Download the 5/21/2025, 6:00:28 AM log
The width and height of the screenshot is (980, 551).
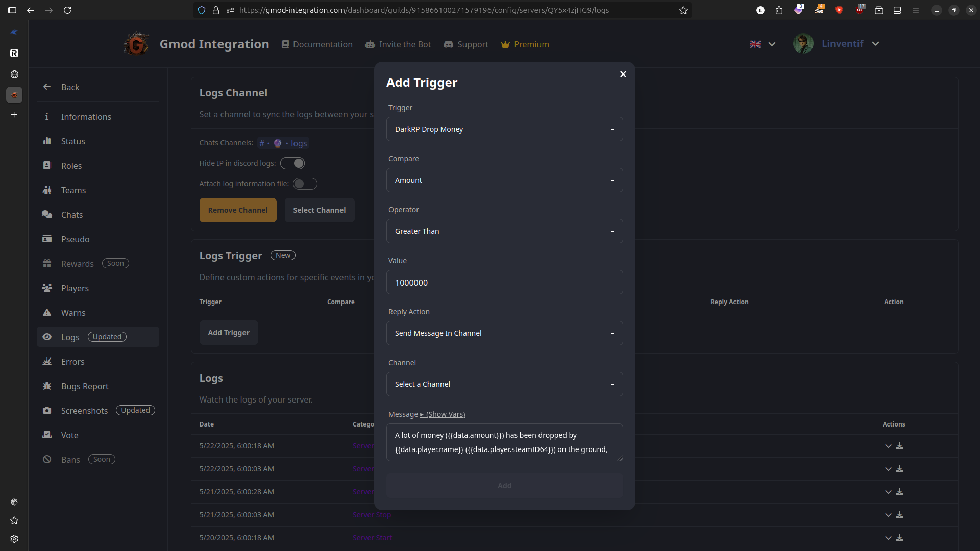tap(900, 492)
